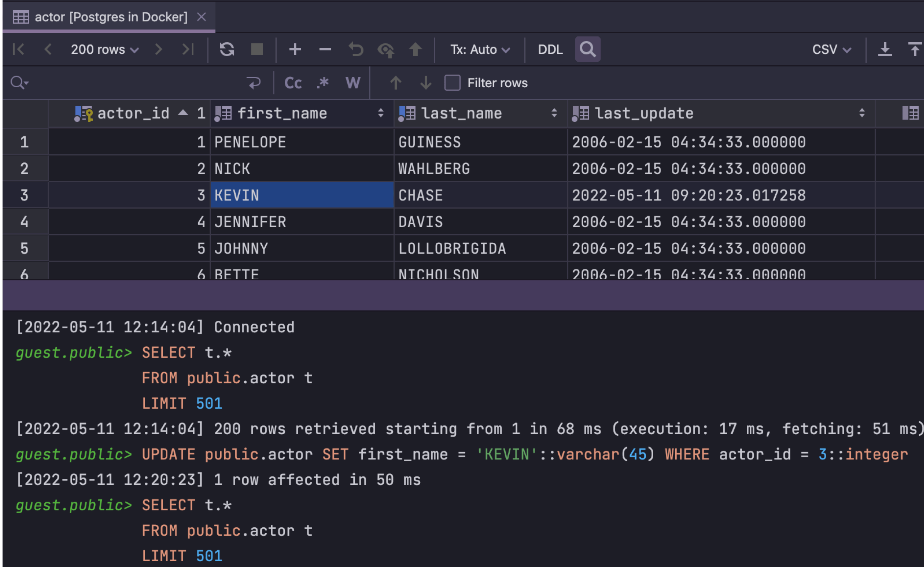The image size is (924, 567).
Task: Click the first_name column type icon
Action: tap(223, 113)
